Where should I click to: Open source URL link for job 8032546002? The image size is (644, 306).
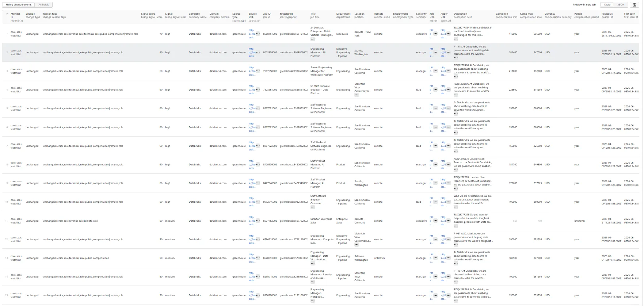(252, 202)
